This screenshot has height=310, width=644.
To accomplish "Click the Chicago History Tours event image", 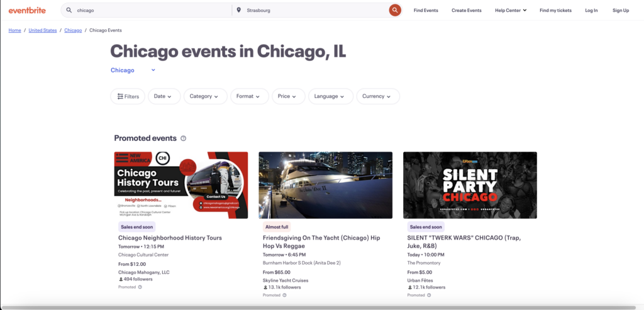I will click(x=181, y=185).
